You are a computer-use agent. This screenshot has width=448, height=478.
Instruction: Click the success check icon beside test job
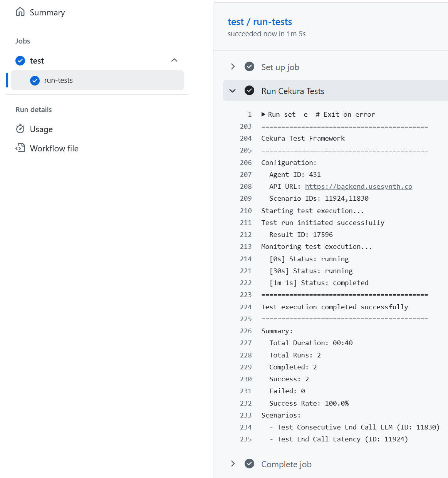click(x=20, y=60)
